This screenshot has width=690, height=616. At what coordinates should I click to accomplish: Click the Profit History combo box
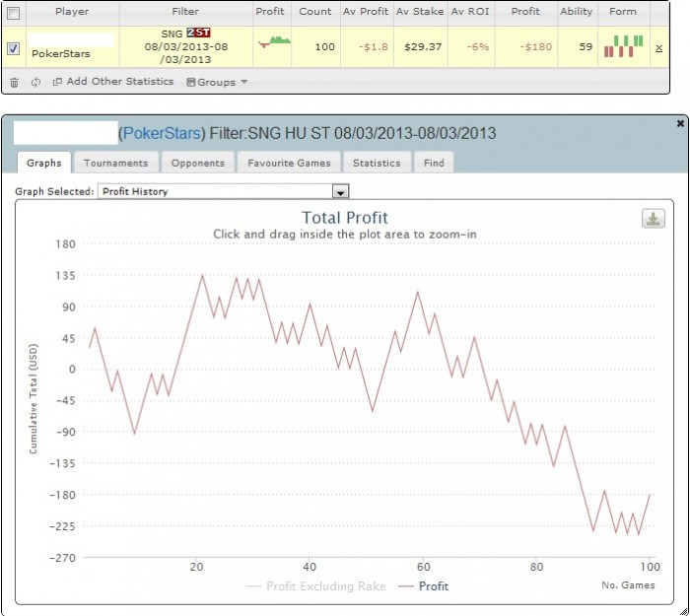click(x=223, y=191)
